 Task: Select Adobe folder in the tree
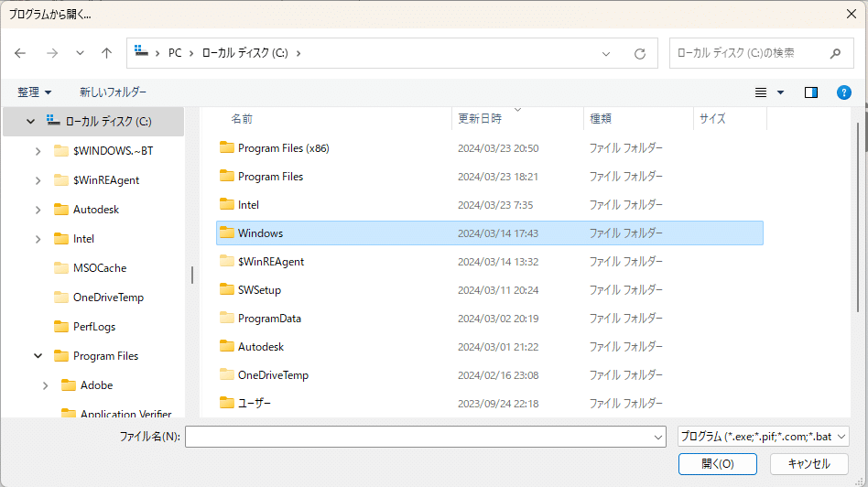click(x=96, y=385)
